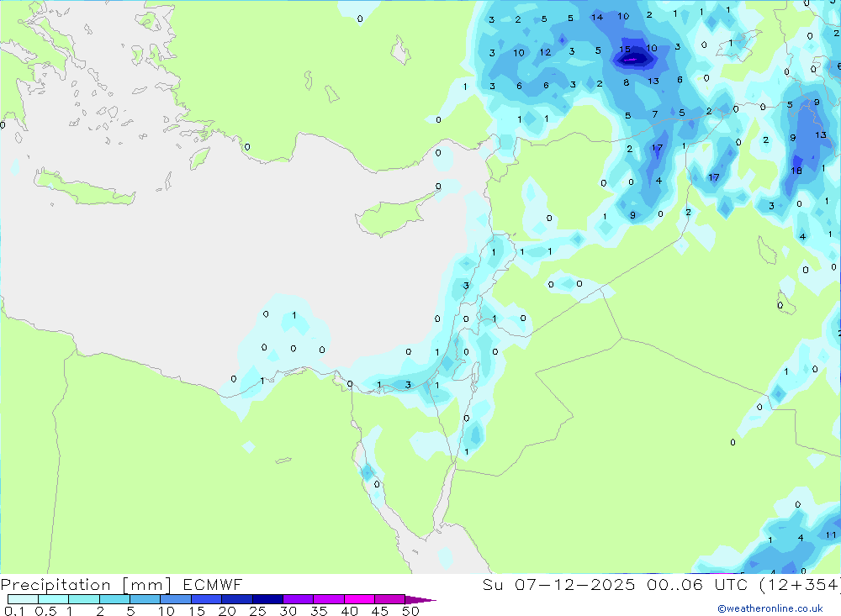Pick the 45 to 50 mm legend swatch
Screen dimensions: 841x616
pos(390,599)
